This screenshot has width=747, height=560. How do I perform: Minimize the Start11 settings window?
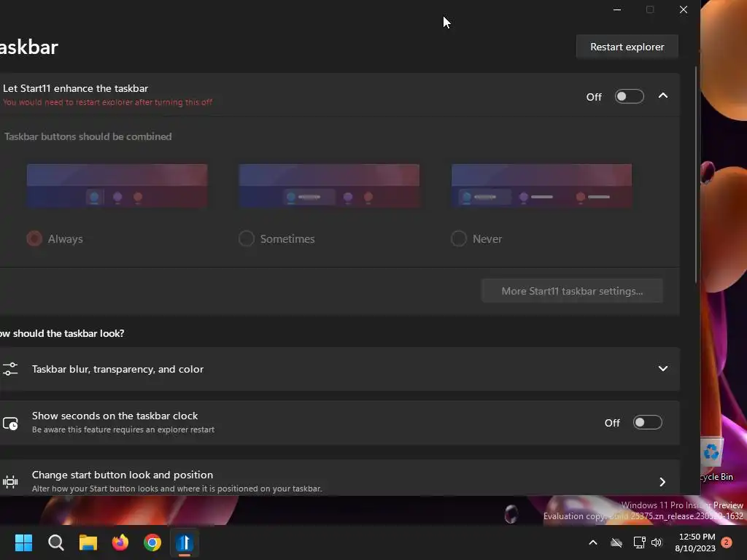(617, 9)
